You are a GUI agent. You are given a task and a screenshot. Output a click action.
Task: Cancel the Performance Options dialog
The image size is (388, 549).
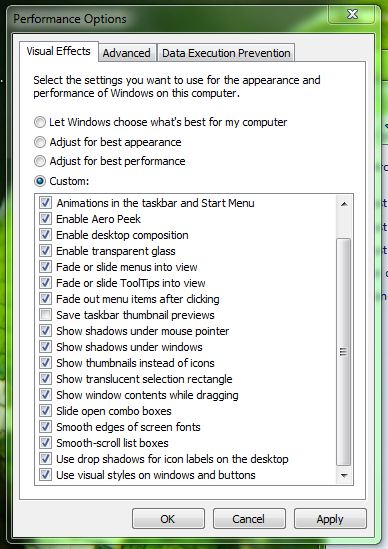coord(249,519)
